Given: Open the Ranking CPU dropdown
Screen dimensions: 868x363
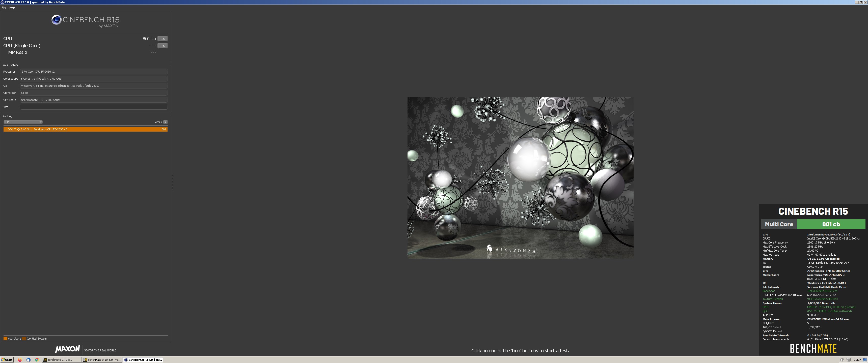Looking at the screenshot, I should (x=23, y=122).
